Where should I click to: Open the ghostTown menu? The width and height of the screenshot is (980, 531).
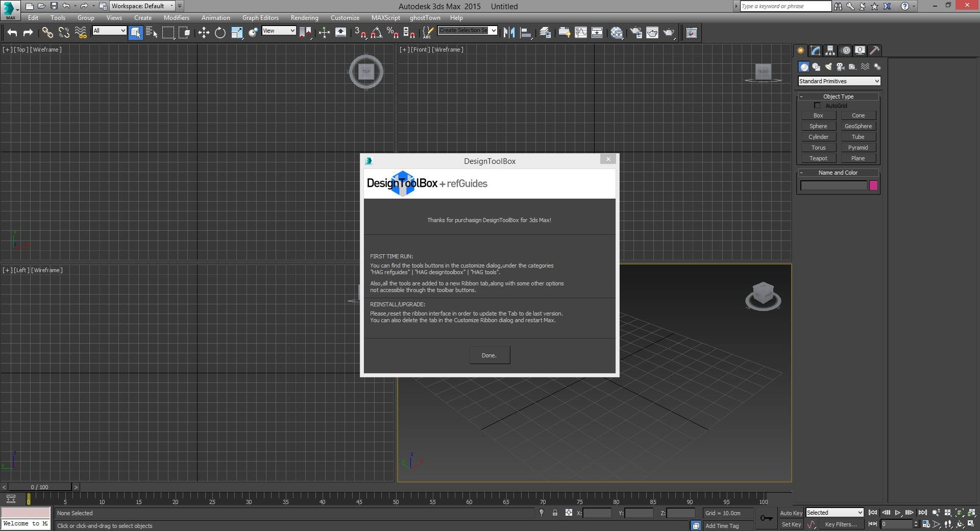425,17
